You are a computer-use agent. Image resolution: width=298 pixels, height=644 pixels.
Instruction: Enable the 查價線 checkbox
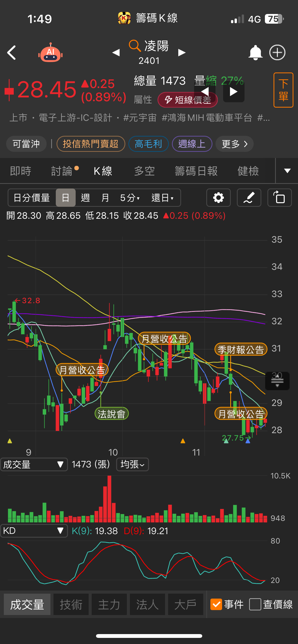click(x=255, y=604)
